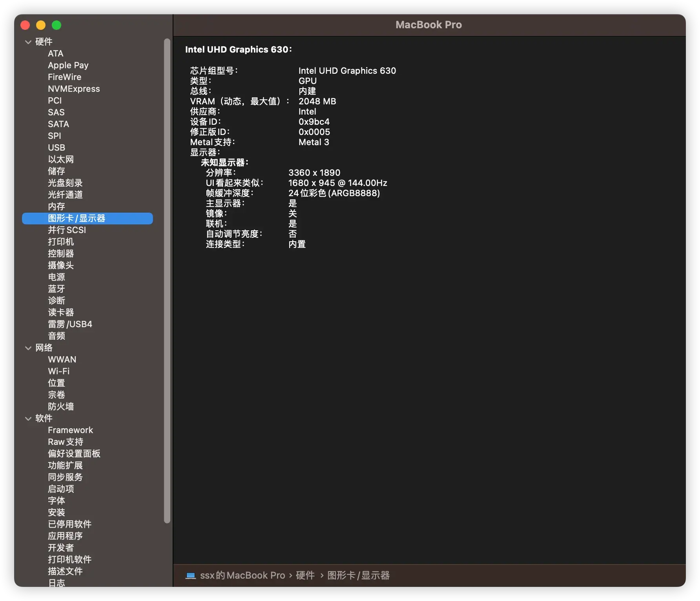This screenshot has width=700, height=601.
Task: Select SATA in the hardware list
Action: tap(58, 124)
